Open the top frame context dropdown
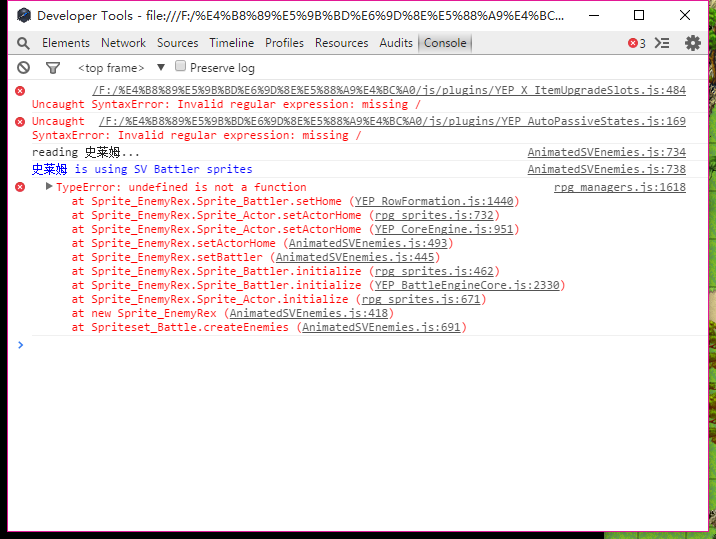Viewport: 716px width, 539px height. (x=121, y=68)
